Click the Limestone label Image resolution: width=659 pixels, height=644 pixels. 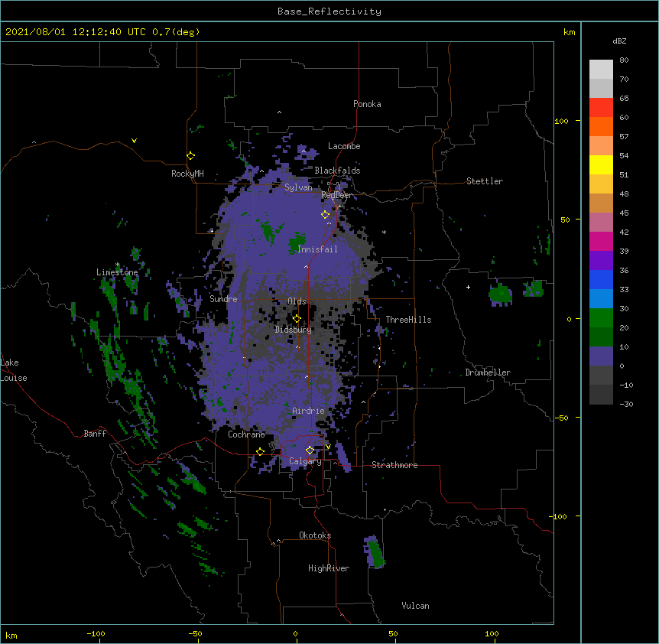(117, 272)
